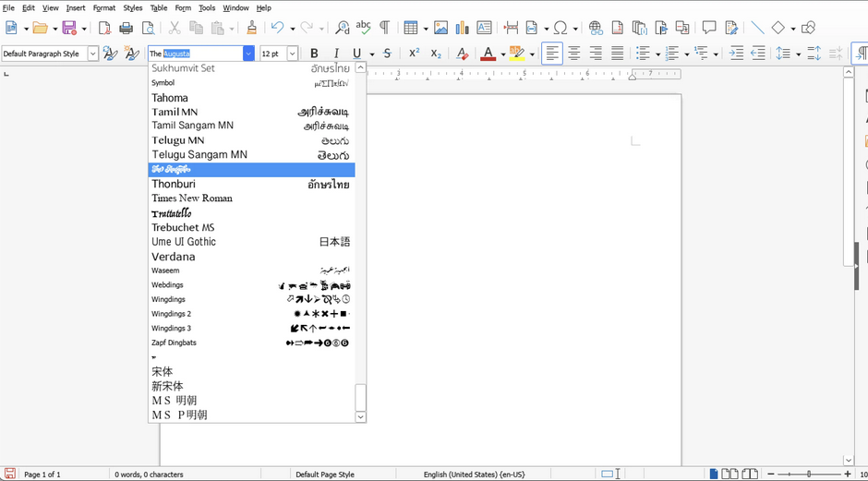Click Default Page Style in status bar
Screen dimensions: 868x481
coord(324,475)
